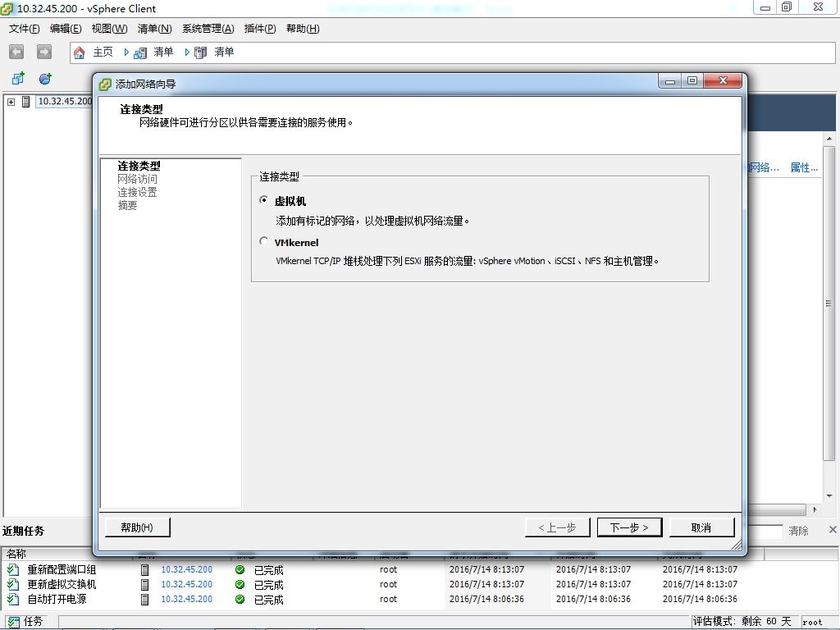Select the 自动打开电源 task row

coord(419,599)
